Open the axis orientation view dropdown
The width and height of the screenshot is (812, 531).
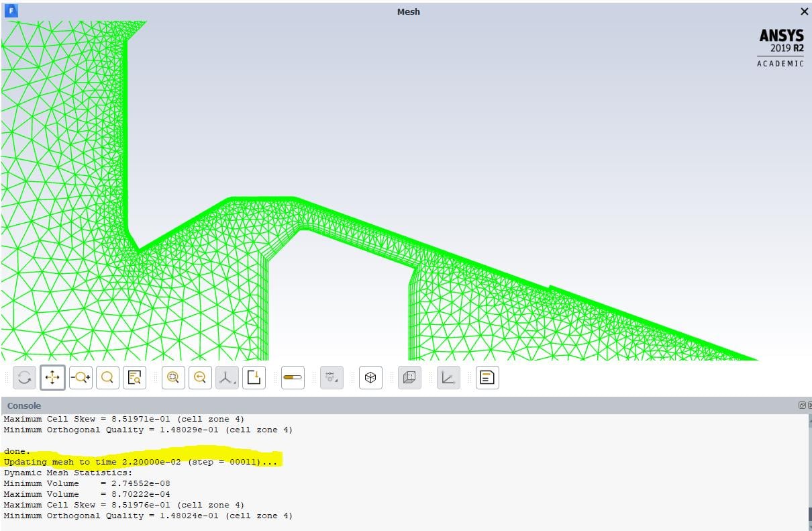pos(227,378)
